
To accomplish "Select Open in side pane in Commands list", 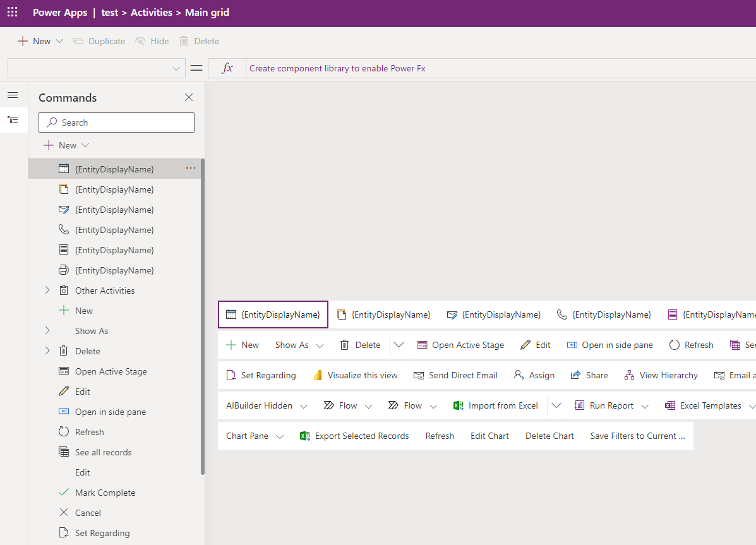I will (x=115, y=412).
